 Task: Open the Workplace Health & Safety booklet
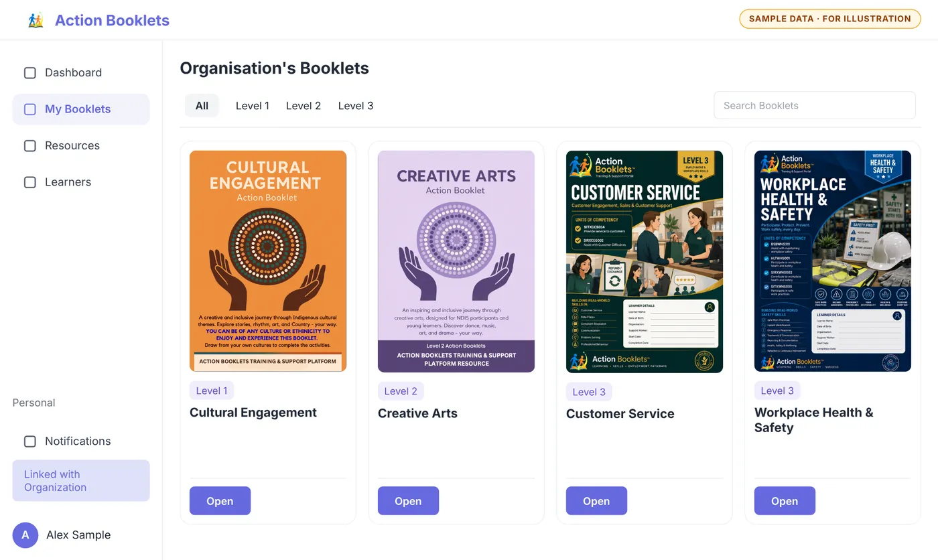785,501
